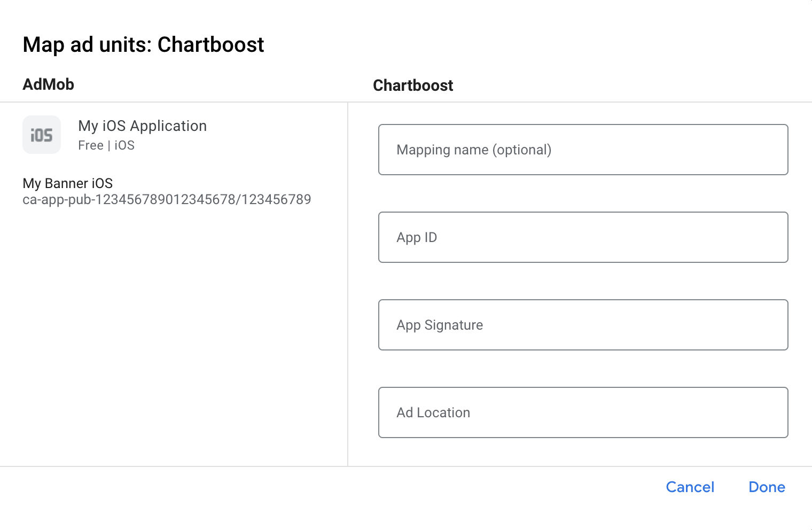This screenshot has width=812, height=530.
Task: Click the Chartboost column header
Action: point(413,85)
